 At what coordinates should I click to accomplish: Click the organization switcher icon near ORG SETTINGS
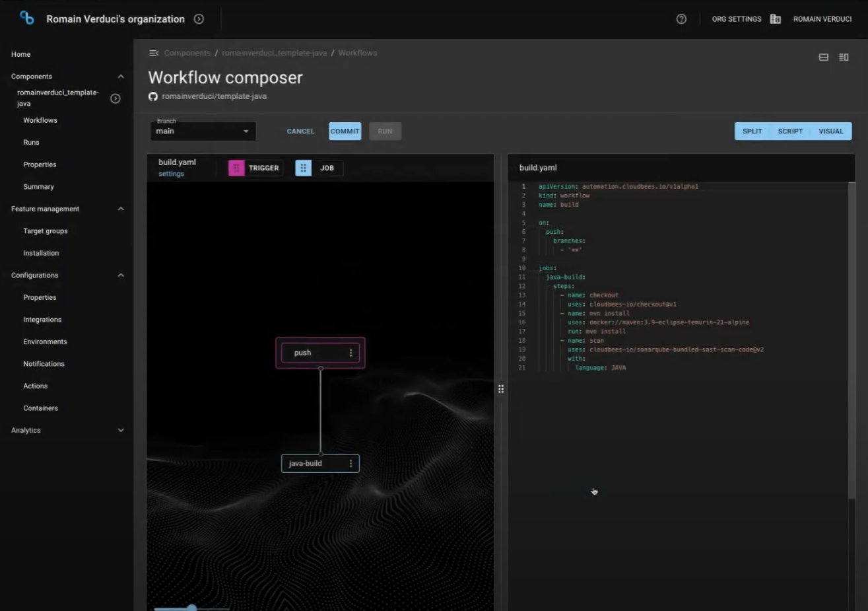click(775, 18)
